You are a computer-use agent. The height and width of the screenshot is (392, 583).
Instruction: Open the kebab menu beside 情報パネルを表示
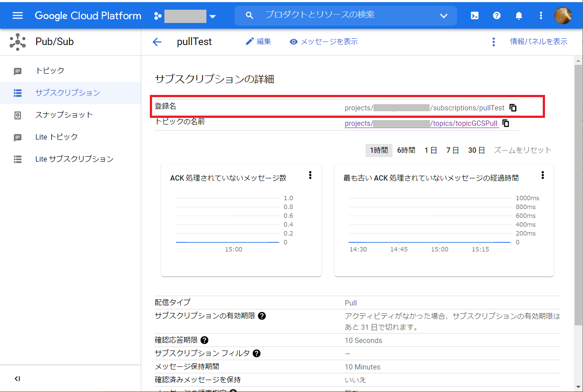[x=494, y=42]
